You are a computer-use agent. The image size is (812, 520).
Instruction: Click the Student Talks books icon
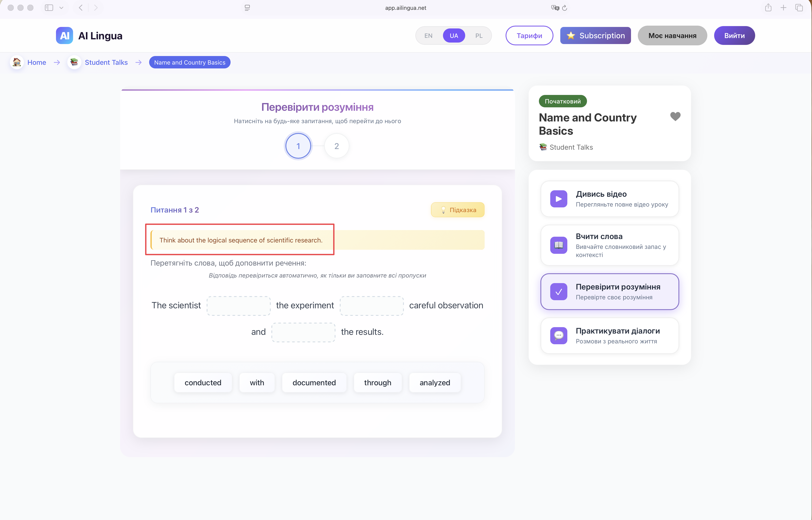74,62
